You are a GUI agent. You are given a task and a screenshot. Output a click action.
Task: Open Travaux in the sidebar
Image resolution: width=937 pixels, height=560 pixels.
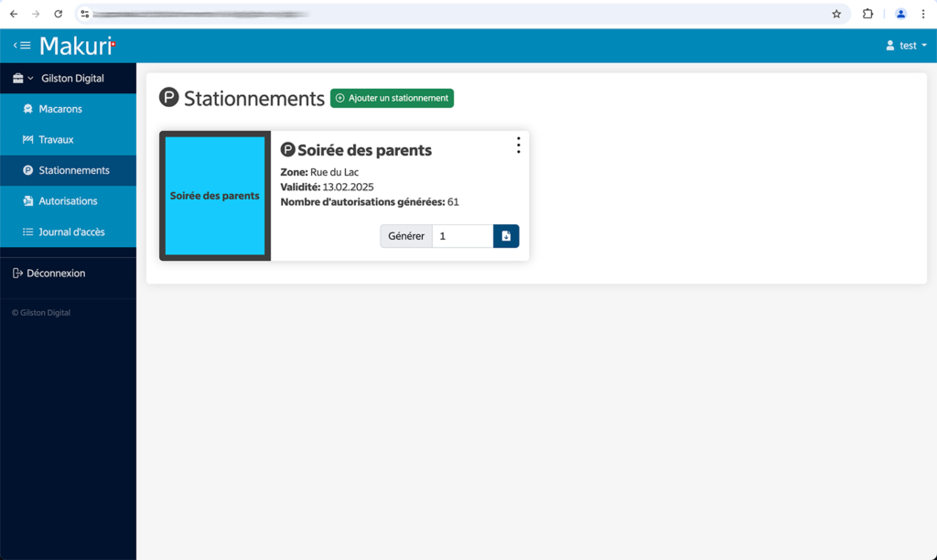56,140
